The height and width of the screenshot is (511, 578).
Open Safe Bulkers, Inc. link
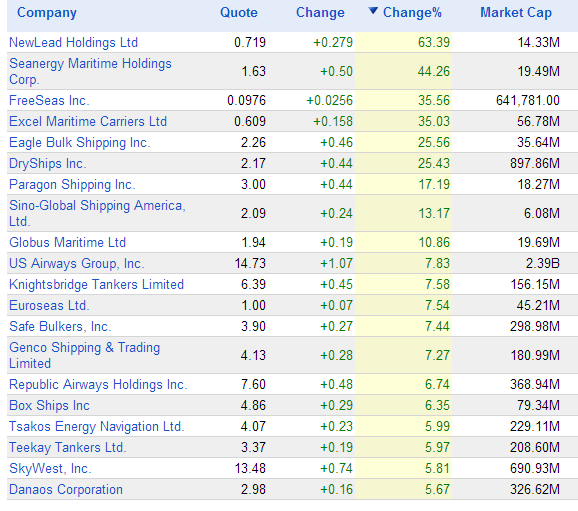(60, 326)
